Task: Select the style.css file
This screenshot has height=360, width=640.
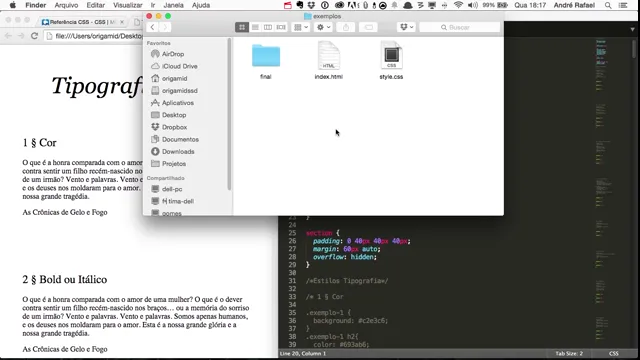Action: click(x=391, y=60)
